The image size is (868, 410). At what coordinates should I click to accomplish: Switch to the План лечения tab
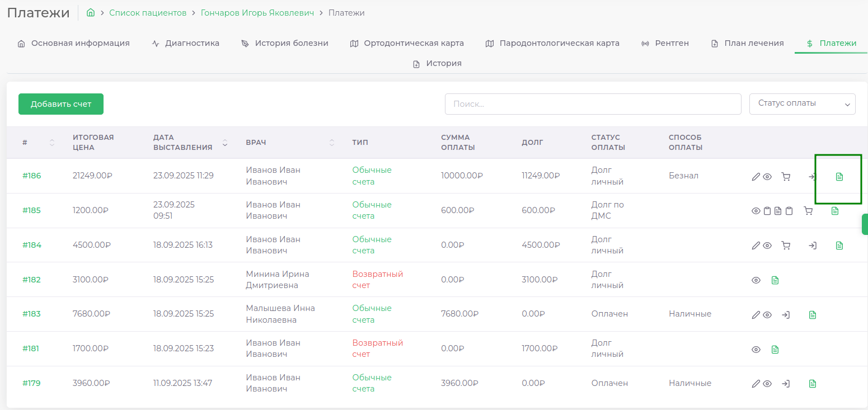coord(747,43)
